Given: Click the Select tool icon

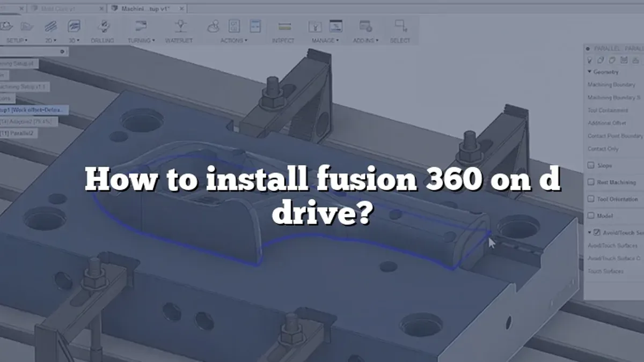Looking at the screenshot, I should pyautogui.click(x=401, y=25).
